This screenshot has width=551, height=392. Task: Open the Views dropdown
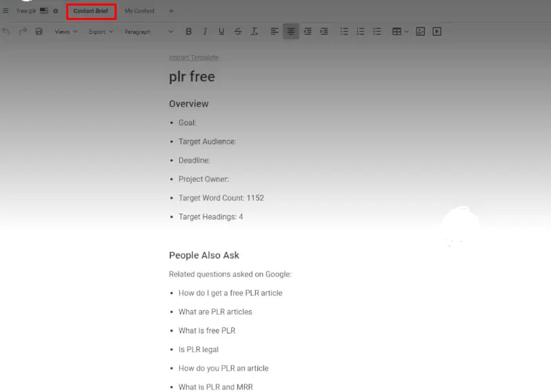point(66,32)
